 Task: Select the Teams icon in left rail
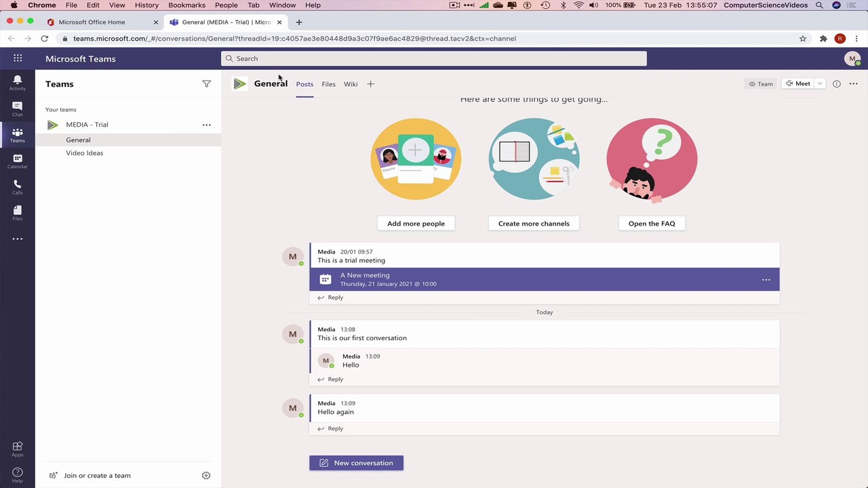[18, 135]
